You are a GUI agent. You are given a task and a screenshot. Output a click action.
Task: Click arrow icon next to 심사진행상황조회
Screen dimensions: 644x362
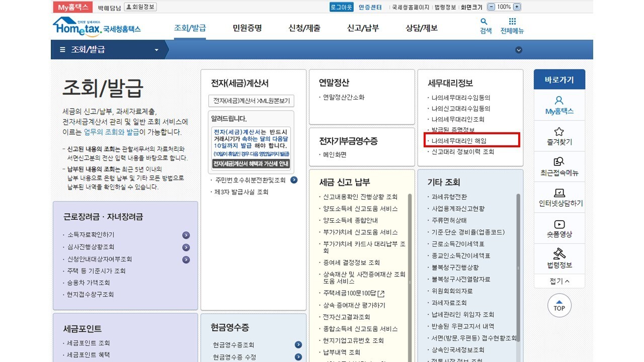[186, 247]
